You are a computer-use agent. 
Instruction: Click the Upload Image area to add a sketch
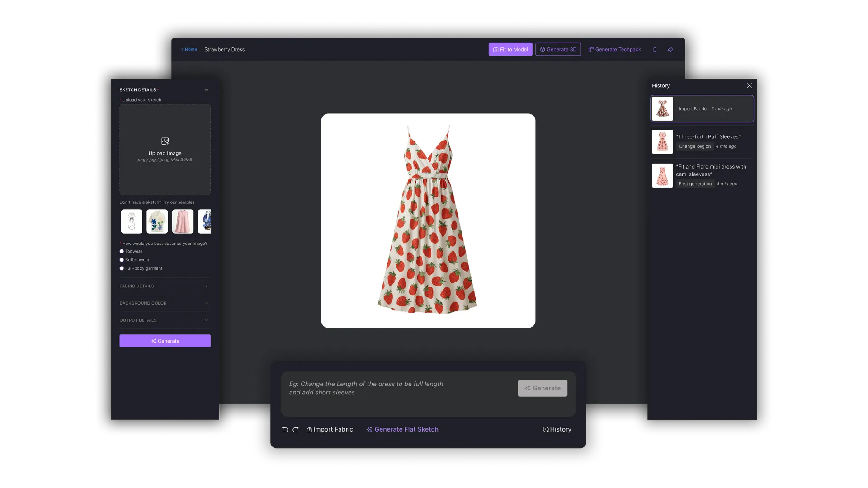coord(165,150)
